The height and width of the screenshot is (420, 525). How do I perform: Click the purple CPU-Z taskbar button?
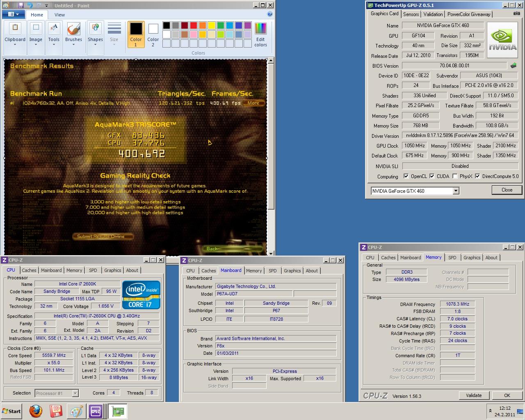coord(96,411)
